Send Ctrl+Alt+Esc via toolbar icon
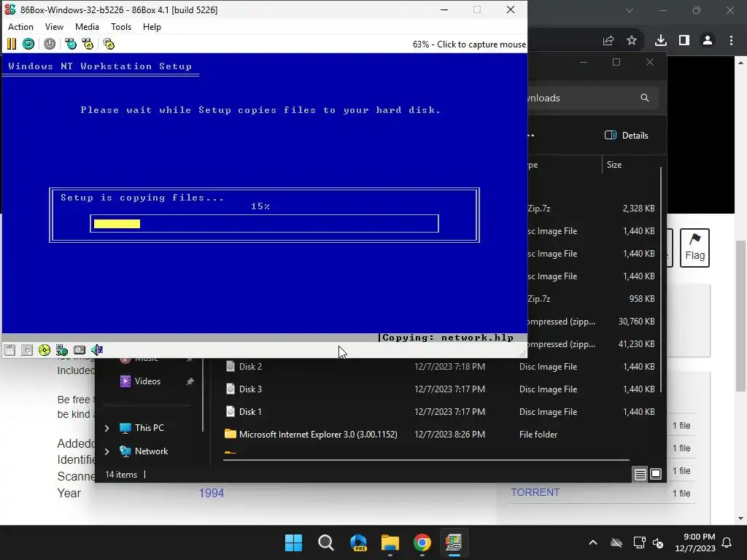The height and width of the screenshot is (560, 747). click(88, 44)
